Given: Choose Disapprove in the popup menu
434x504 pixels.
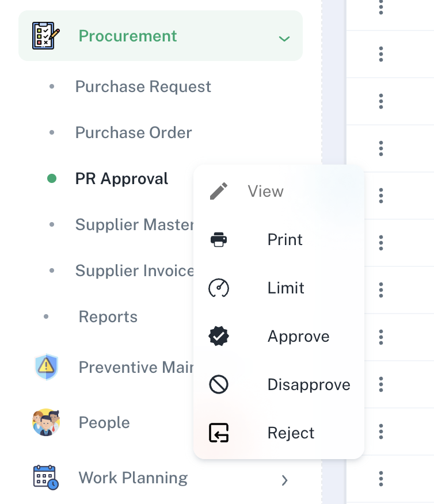Looking at the screenshot, I should (309, 384).
